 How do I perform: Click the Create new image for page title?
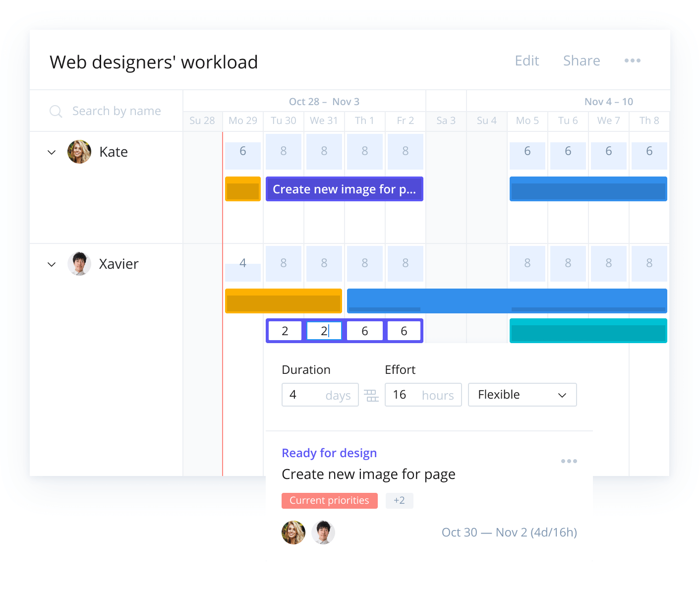pyautogui.click(x=368, y=475)
